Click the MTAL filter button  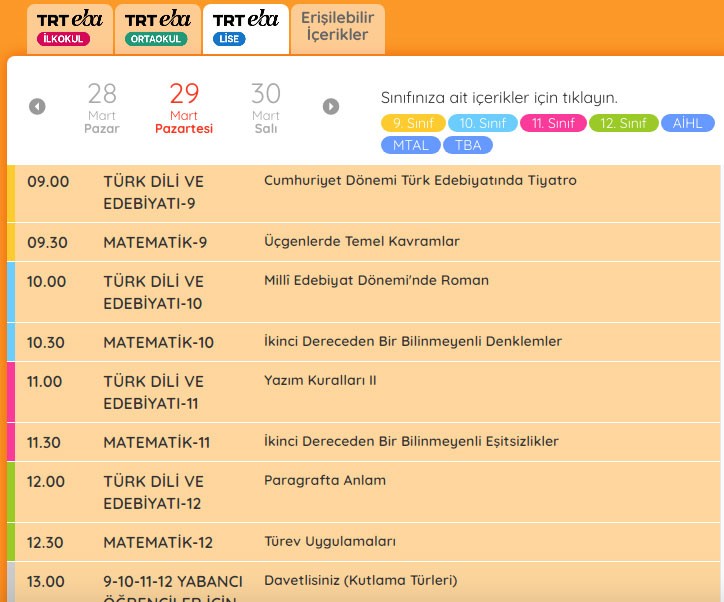coord(409,145)
